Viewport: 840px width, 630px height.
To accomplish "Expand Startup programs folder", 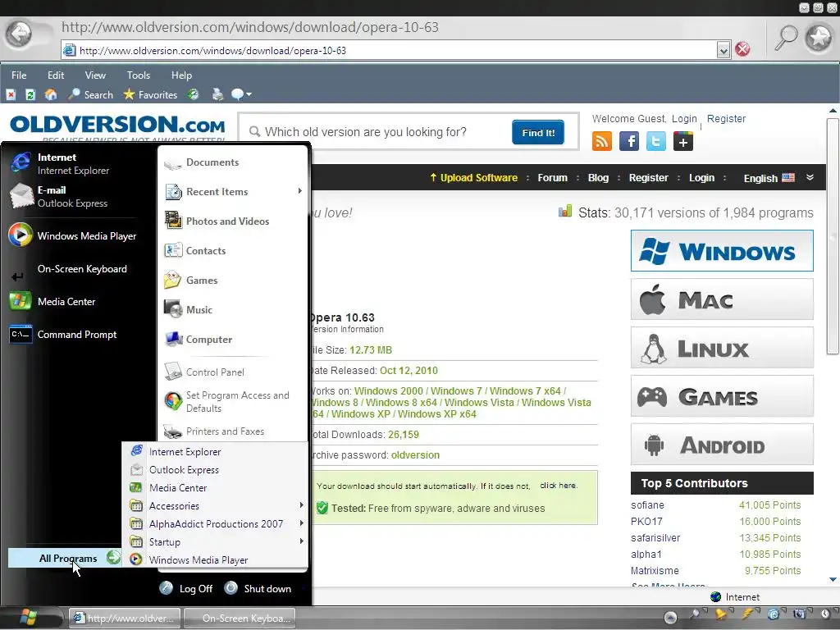I will (x=216, y=541).
